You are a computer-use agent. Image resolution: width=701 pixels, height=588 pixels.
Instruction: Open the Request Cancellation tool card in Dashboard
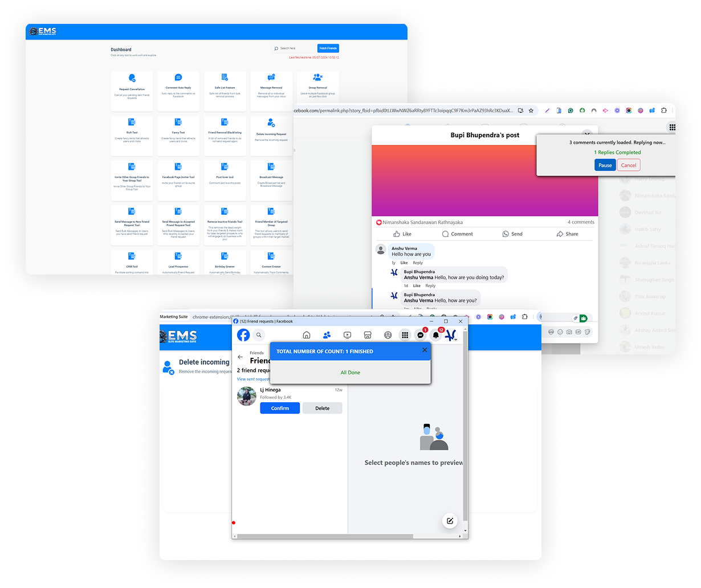(132, 91)
